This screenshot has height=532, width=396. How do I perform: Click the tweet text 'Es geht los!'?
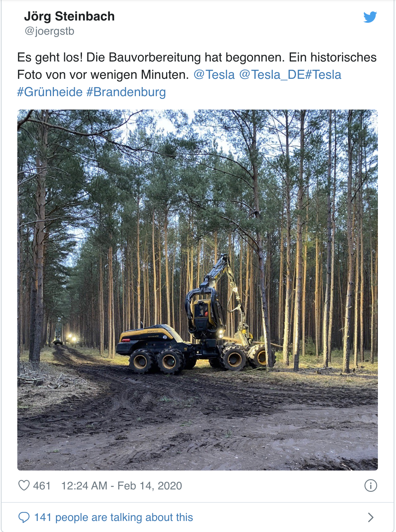pos(50,57)
